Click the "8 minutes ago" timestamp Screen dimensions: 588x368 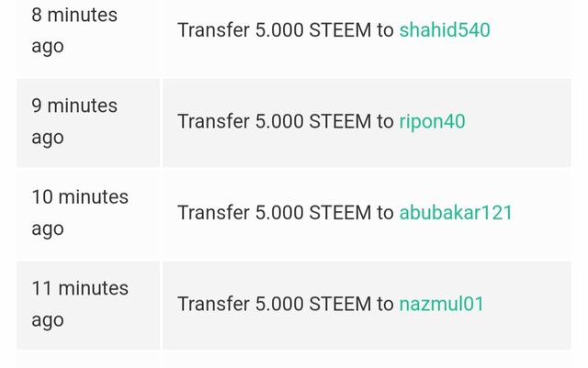(74, 30)
